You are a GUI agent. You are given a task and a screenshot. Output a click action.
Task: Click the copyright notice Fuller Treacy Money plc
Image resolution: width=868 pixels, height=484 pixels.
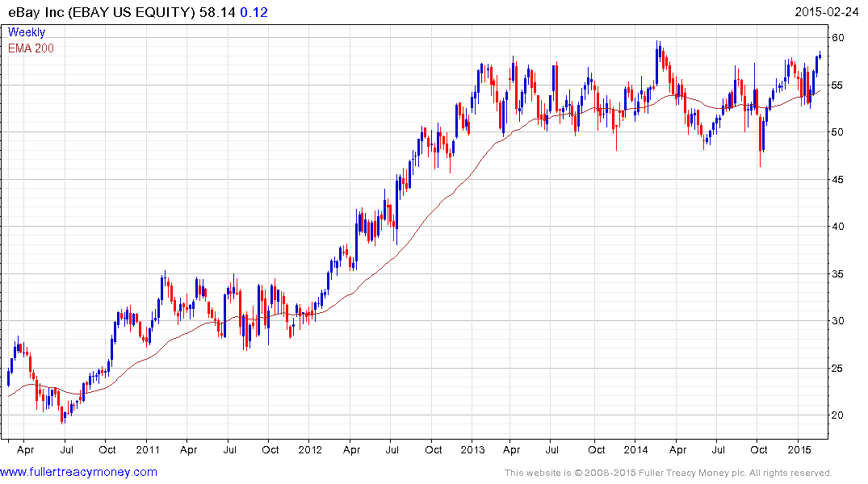click(x=669, y=473)
